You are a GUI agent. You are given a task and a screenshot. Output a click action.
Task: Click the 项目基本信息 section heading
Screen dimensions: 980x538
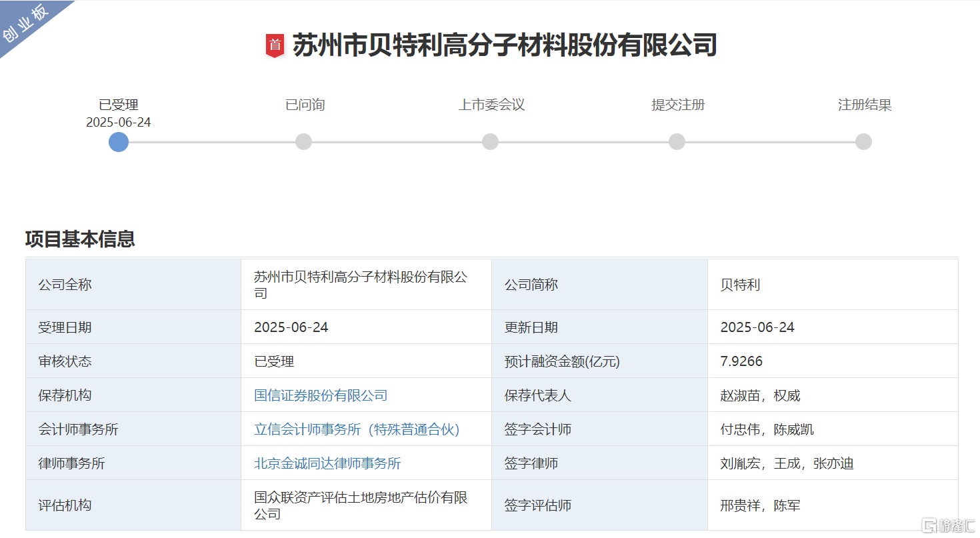point(80,239)
